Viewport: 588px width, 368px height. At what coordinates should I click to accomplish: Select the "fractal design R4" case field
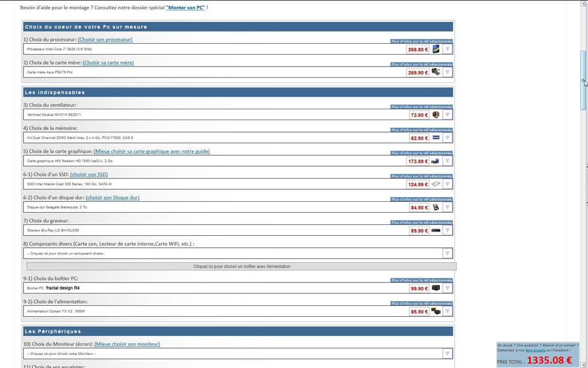click(238, 289)
